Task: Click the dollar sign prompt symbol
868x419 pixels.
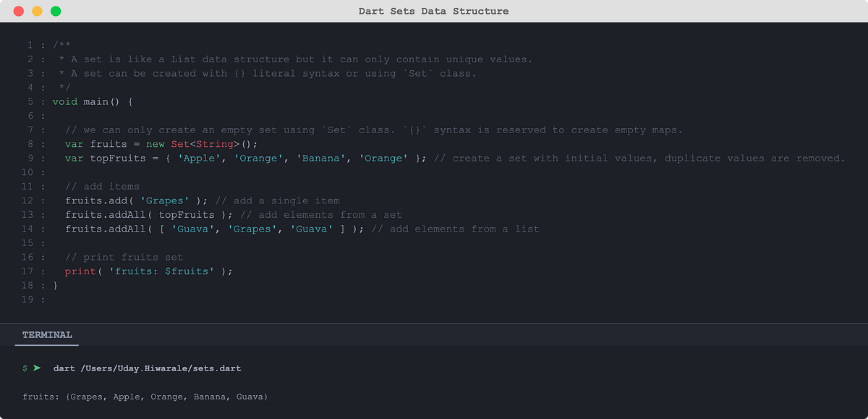Action: tap(23, 368)
